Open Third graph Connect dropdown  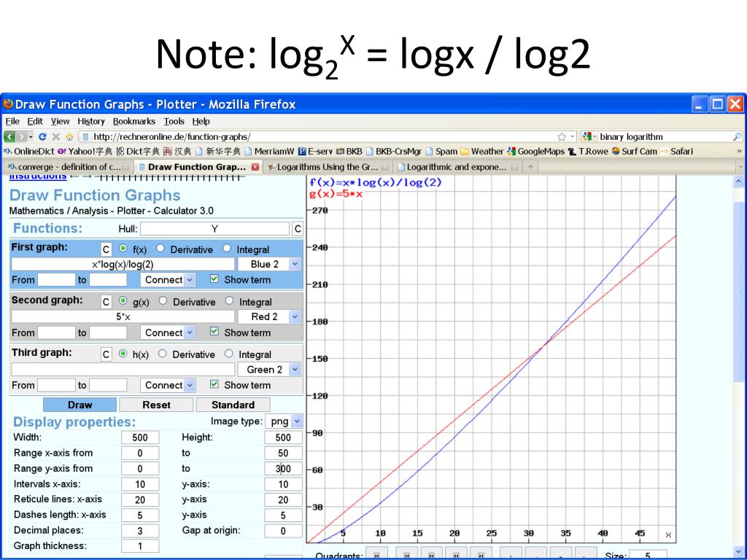tap(168, 385)
